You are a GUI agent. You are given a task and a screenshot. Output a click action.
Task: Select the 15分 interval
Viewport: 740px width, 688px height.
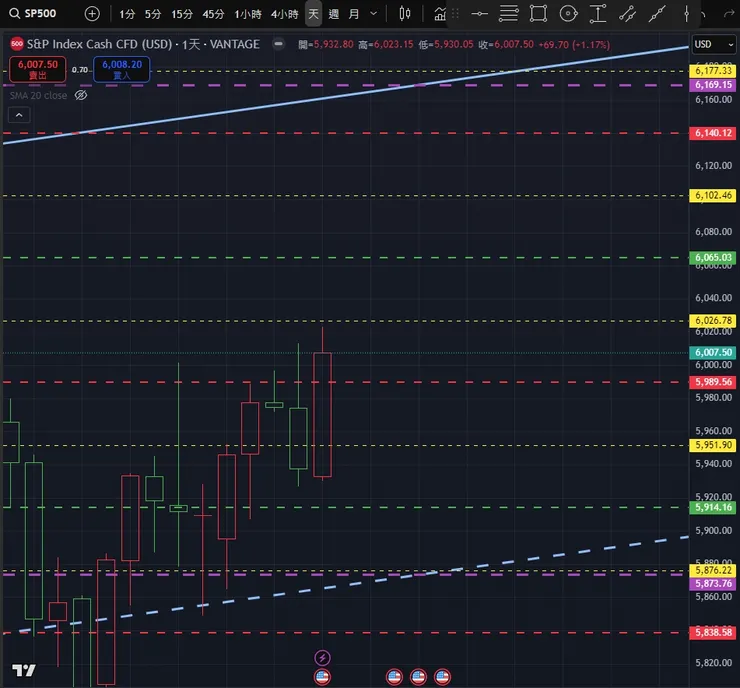[182, 14]
